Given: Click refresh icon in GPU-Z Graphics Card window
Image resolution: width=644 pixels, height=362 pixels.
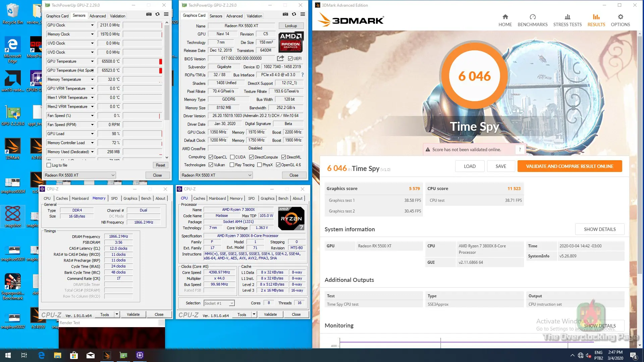Looking at the screenshot, I should point(294,14).
